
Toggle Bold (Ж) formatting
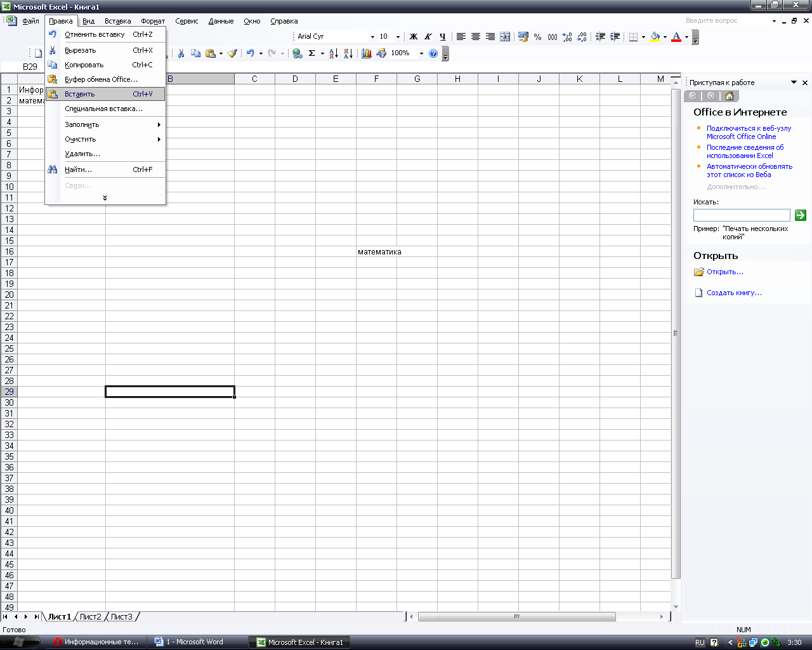click(414, 37)
